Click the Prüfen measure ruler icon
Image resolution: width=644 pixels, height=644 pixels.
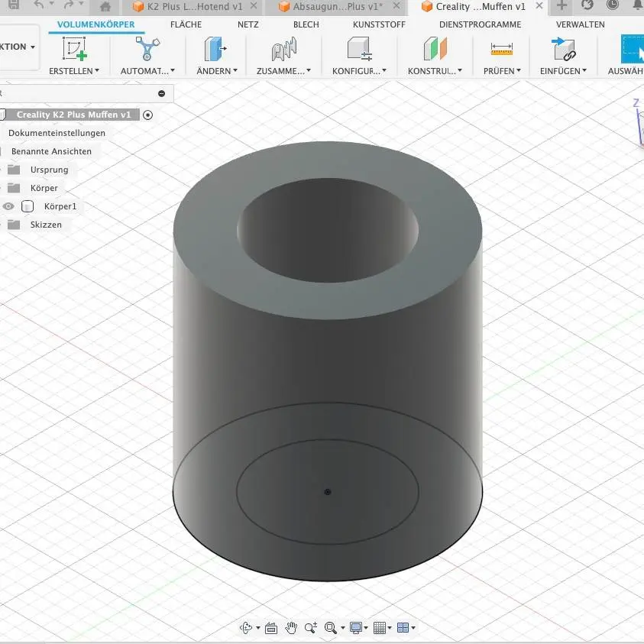pyautogui.click(x=502, y=50)
